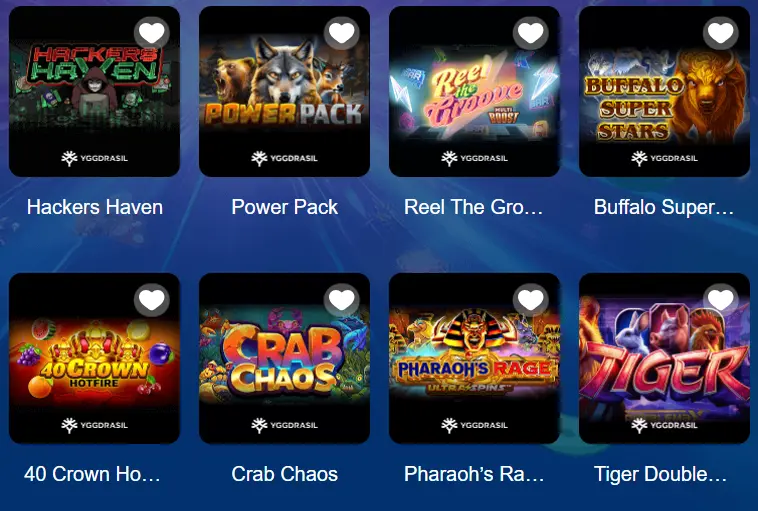
Task: Open the Crab Chaos title link
Action: pyautogui.click(x=284, y=474)
